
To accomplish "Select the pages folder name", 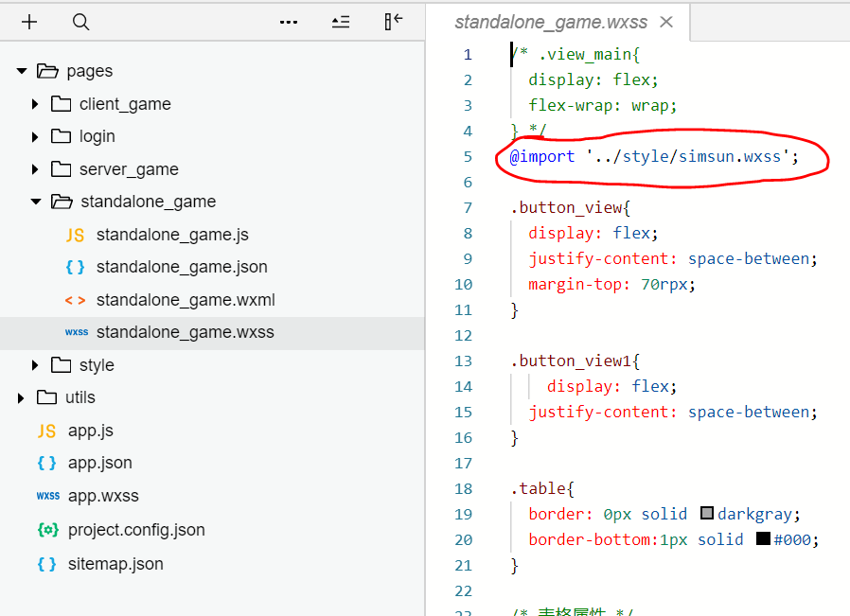I will point(89,72).
